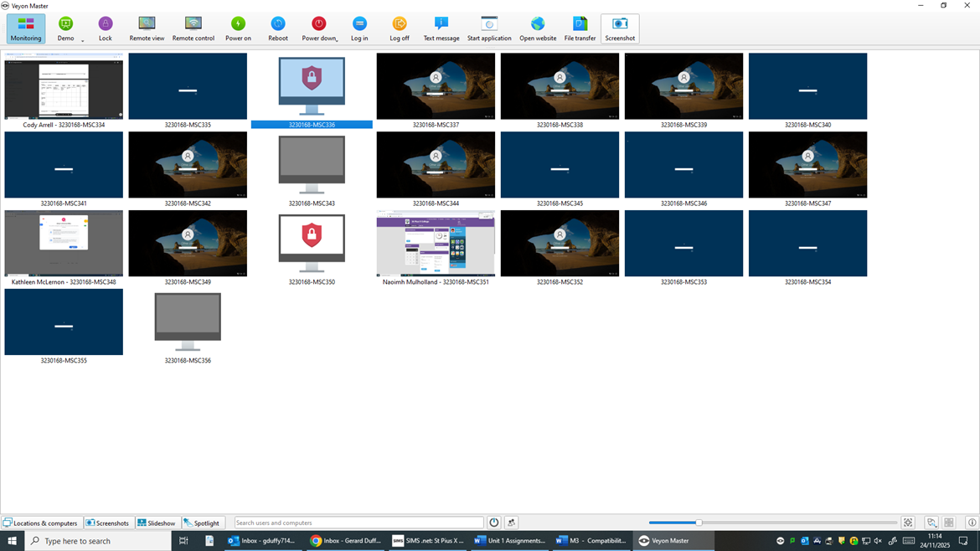
Task: Open the File transfer tool
Action: coord(580,28)
